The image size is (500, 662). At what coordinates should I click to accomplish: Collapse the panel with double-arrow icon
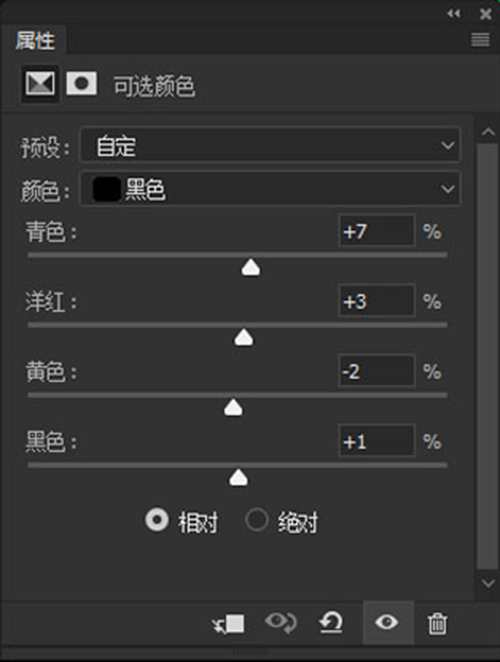click(x=454, y=14)
